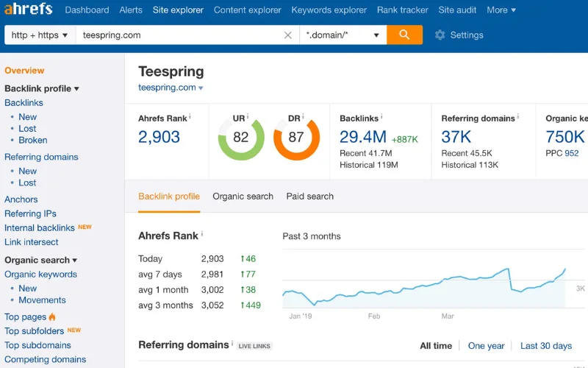Click the orange DR 87 donut gauge
This screenshot has height=368, width=588.
pyautogui.click(x=296, y=138)
